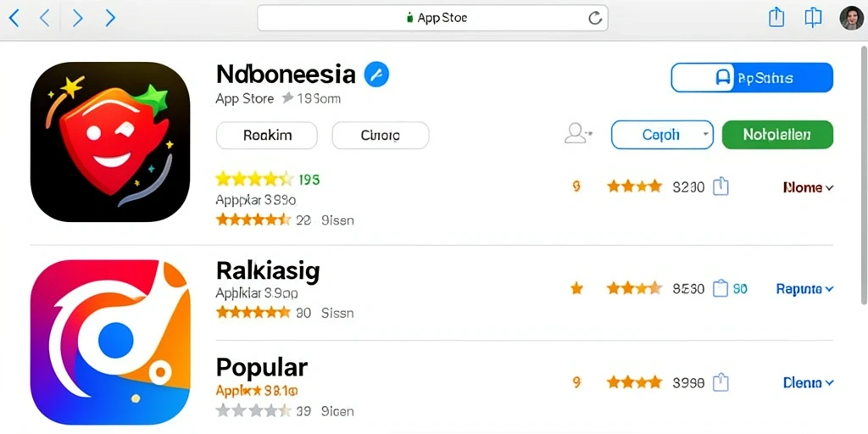Click the App Store address bar
The width and height of the screenshot is (868, 434).
432,18
